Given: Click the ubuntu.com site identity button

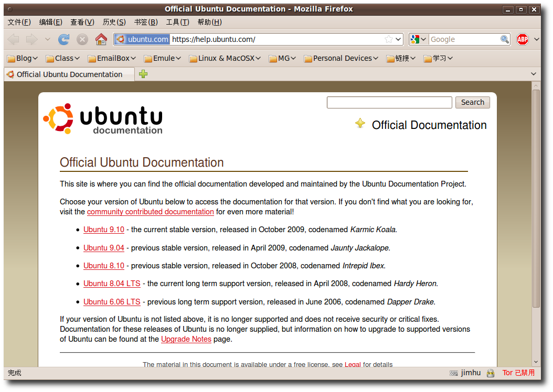Looking at the screenshot, I should tap(142, 39).
